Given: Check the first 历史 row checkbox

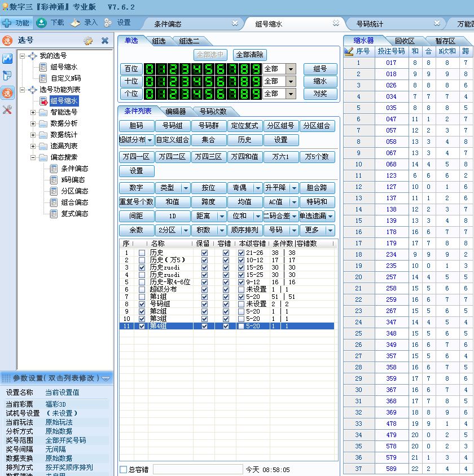Looking at the screenshot, I should pyautogui.click(x=142, y=253).
